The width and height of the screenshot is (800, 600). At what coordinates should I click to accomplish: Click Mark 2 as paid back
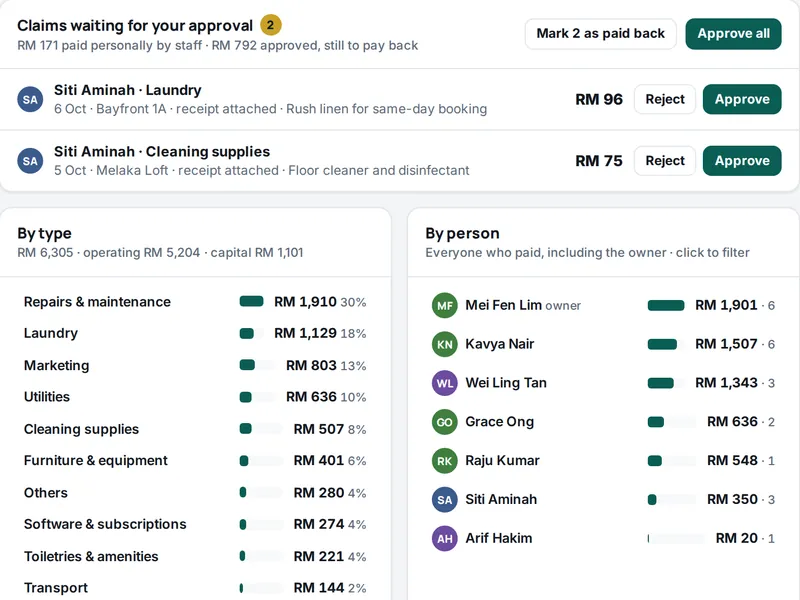click(x=601, y=34)
